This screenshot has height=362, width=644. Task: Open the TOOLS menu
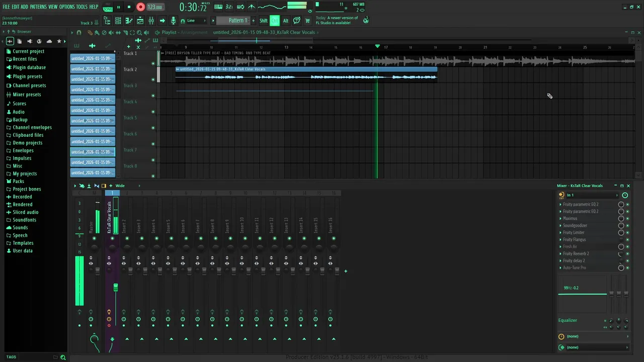(x=82, y=7)
